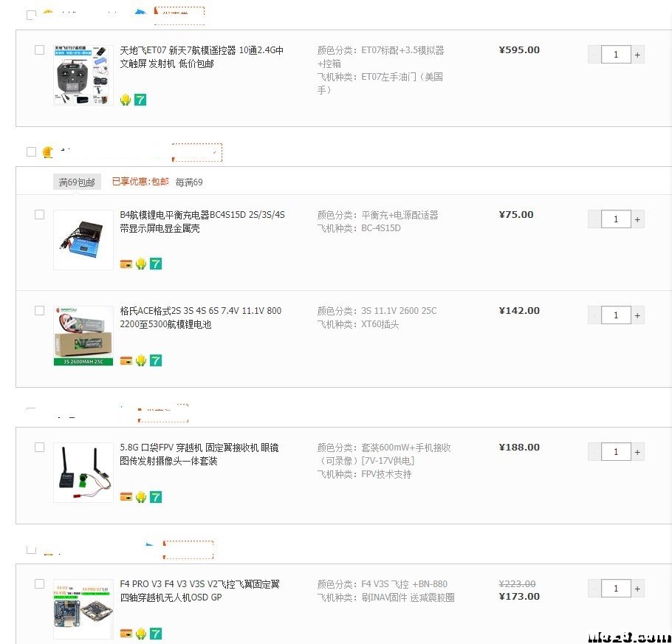Image resolution: width=672 pixels, height=644 pixels.
Task: Select the B4 balance charger checkbox
Action: coord(39,215)
